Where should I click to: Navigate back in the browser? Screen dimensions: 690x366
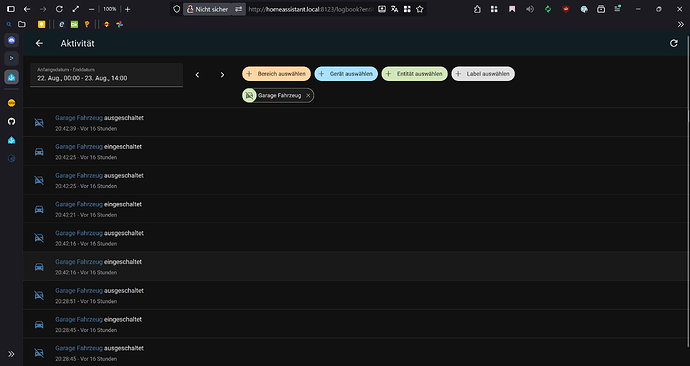[27, 9]
